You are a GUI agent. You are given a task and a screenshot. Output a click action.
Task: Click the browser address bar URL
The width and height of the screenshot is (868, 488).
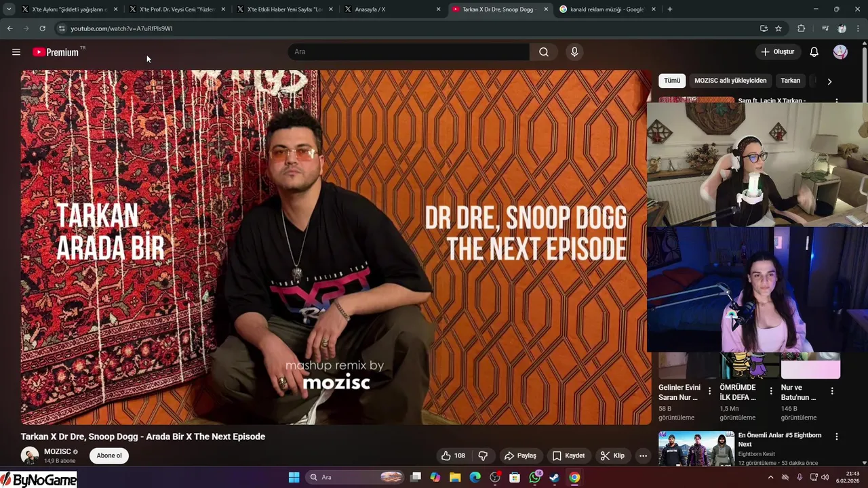tap(121, 28)
